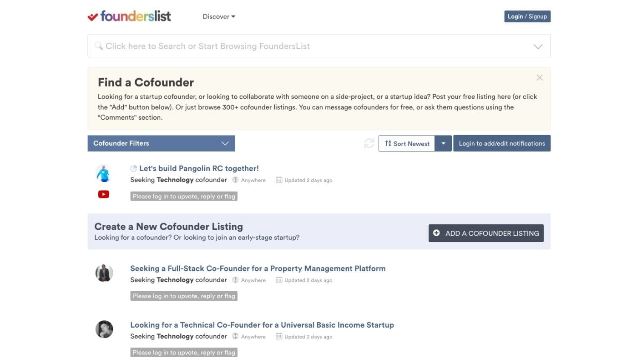Image resolution: width=637 pixels, height=364 pixels.
Task: Click the FoundersList search input field
Action: pyautogui.click(x=273, y=45)
